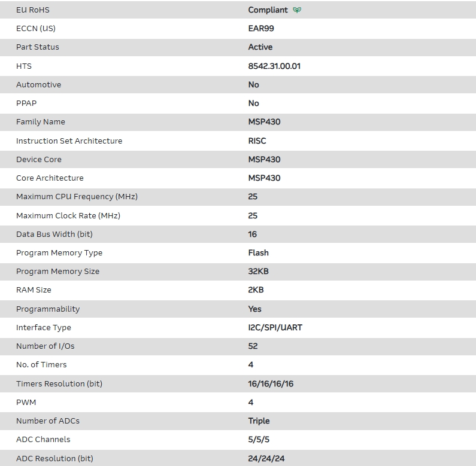Image resolution: width=476 pixels, height=466 pixels.
Task: Click the RAM Size 2KB value
Action: (x=256, y=290)
